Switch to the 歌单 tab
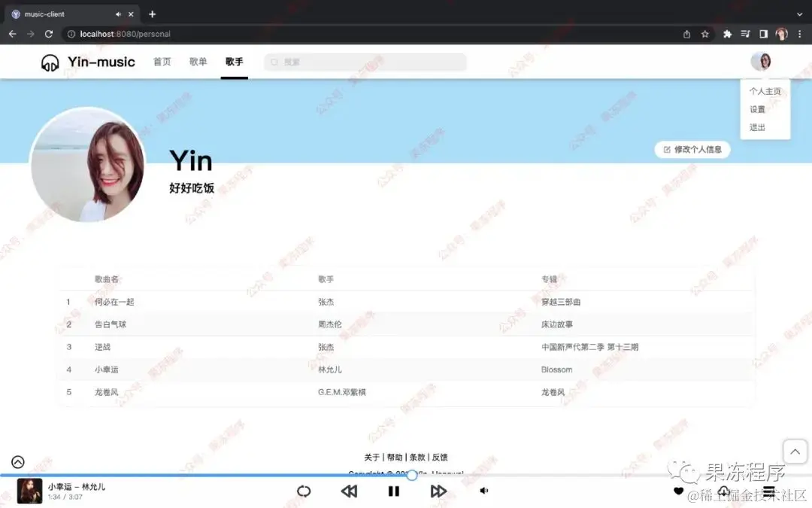812x508 pixels. 198,62
